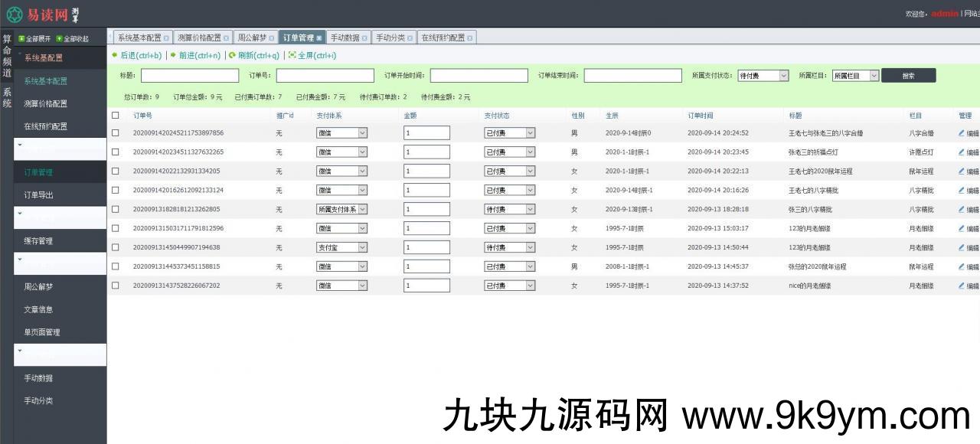The height and width of the screenshot is (444, 980).
Task: Close the 订单管理 tab with its X icon
Action: 319,38
